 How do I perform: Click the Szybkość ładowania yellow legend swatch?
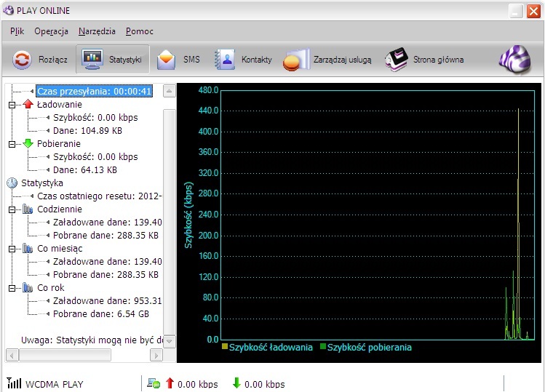click(x=225, y=346)
